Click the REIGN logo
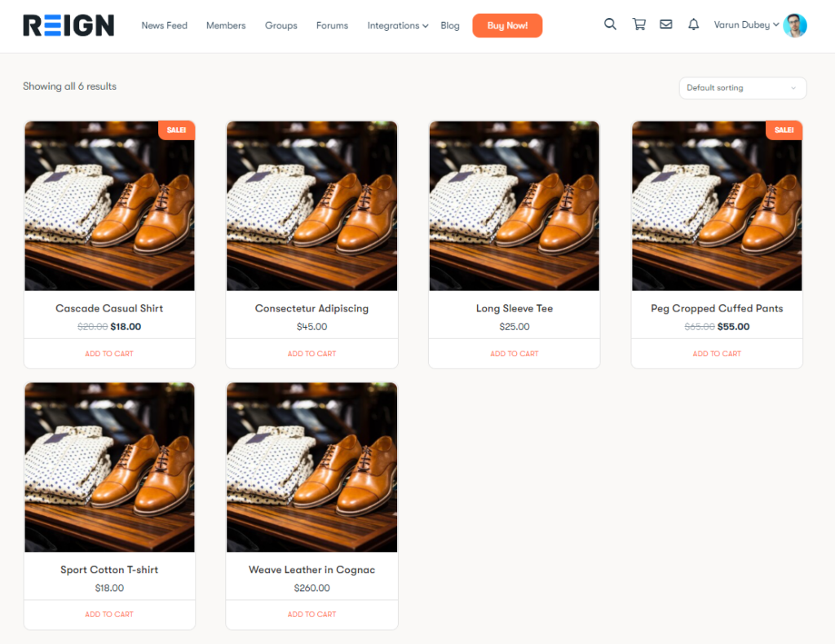Screen dimensions: 835x644 click(x=68, y=25)
